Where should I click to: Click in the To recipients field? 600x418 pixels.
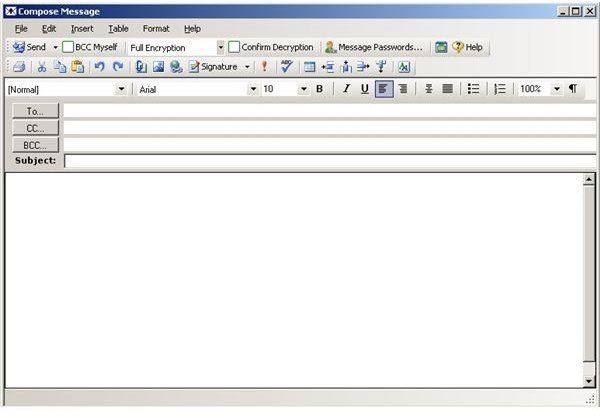point(330,111)
